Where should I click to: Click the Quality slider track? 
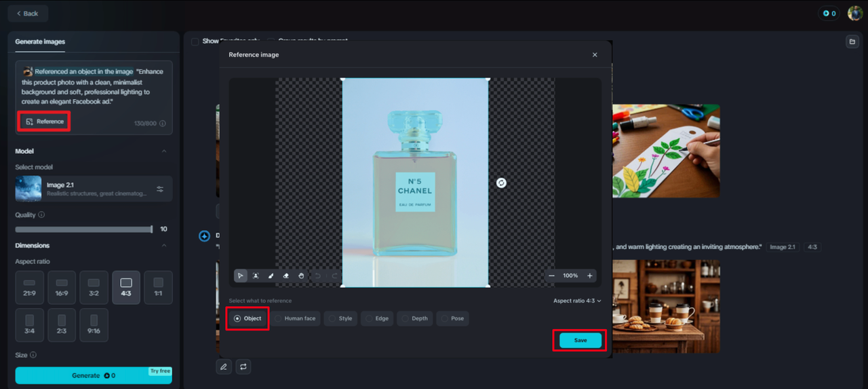(x=83, y=229)
